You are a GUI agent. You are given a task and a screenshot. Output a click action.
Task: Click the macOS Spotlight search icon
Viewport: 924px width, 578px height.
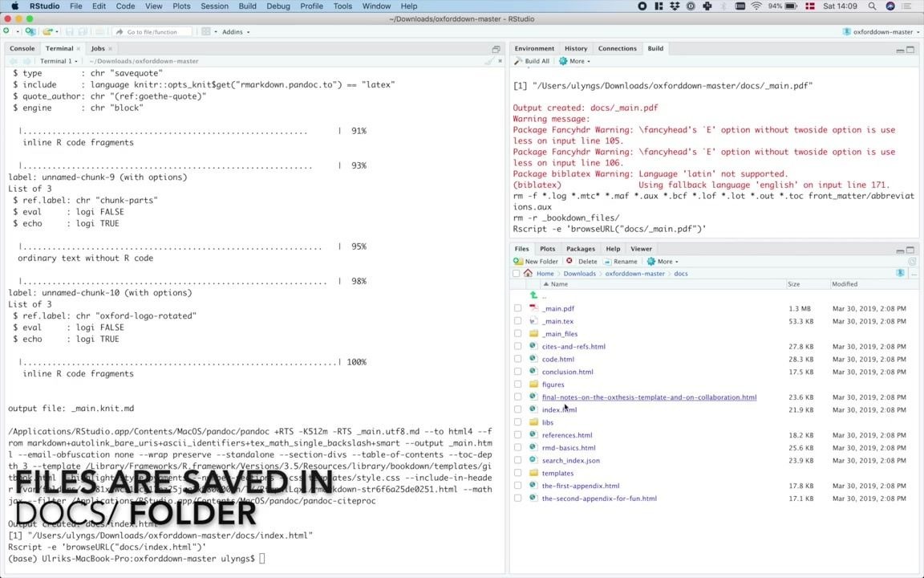tap(872, 6)
